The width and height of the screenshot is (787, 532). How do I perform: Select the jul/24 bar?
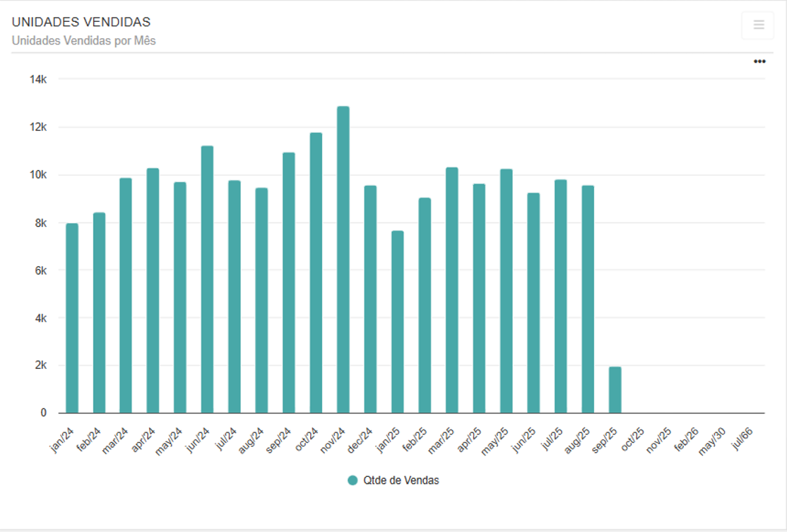235,297
